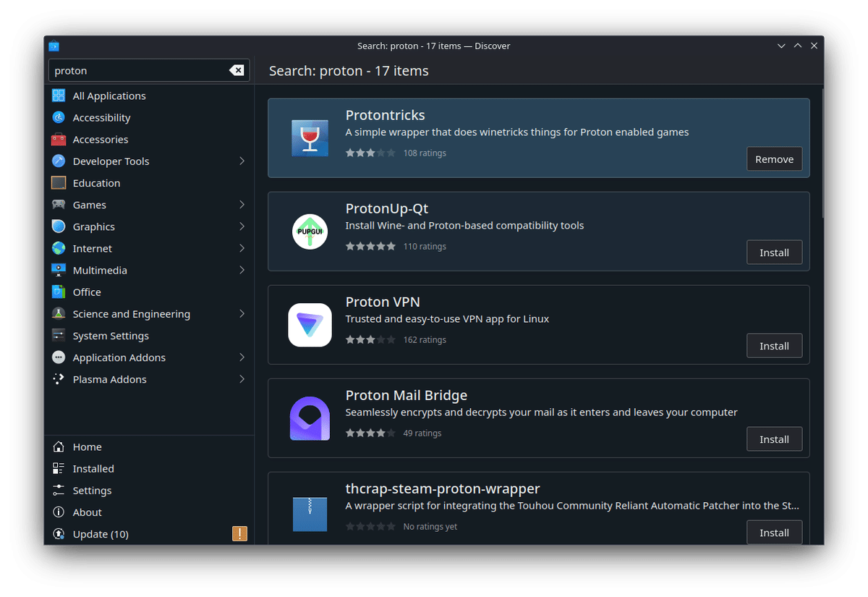Install Proton Mail Bridge

pos(774,439)
